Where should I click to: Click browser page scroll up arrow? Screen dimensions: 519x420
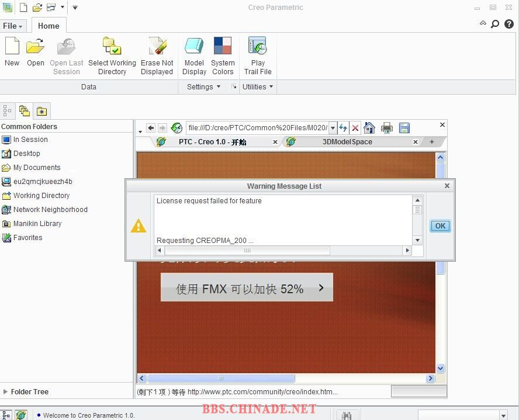pos(440,157)
